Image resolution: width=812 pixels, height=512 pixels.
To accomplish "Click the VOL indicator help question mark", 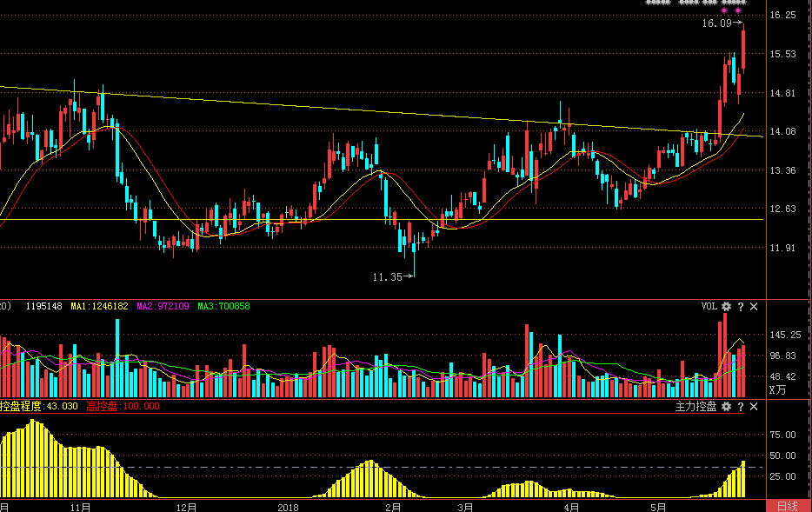I will [741, 307].
